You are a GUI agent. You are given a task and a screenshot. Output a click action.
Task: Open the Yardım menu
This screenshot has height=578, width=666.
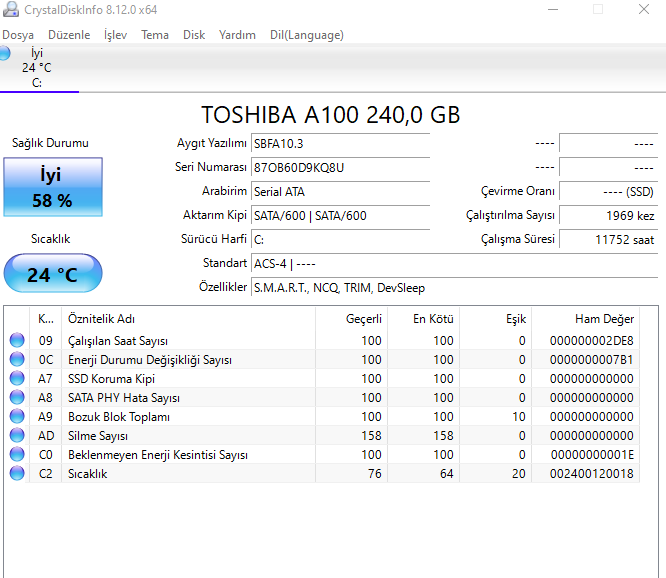point(237,35)
